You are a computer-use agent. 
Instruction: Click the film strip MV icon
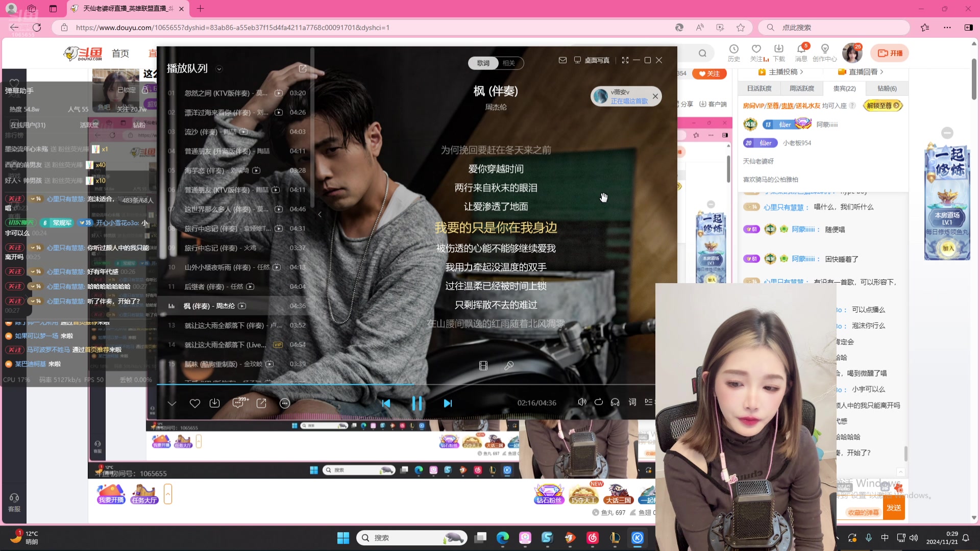point(483,365)
